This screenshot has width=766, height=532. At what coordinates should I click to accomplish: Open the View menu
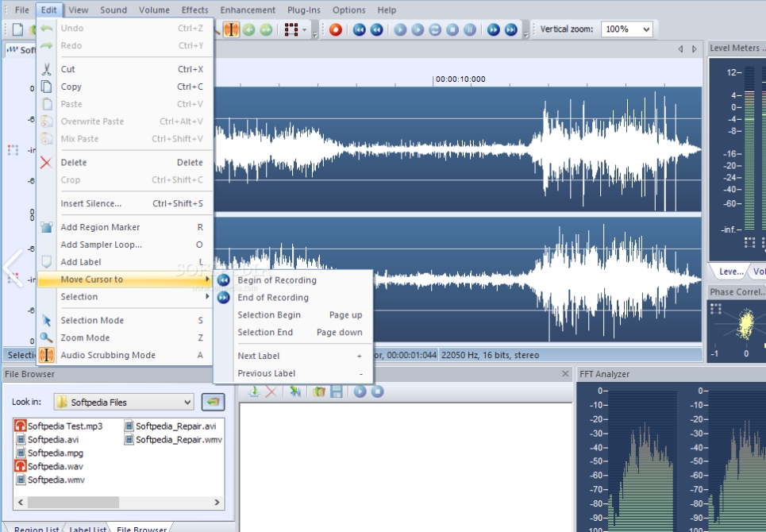pyautogui.click(x=78, y=10)
